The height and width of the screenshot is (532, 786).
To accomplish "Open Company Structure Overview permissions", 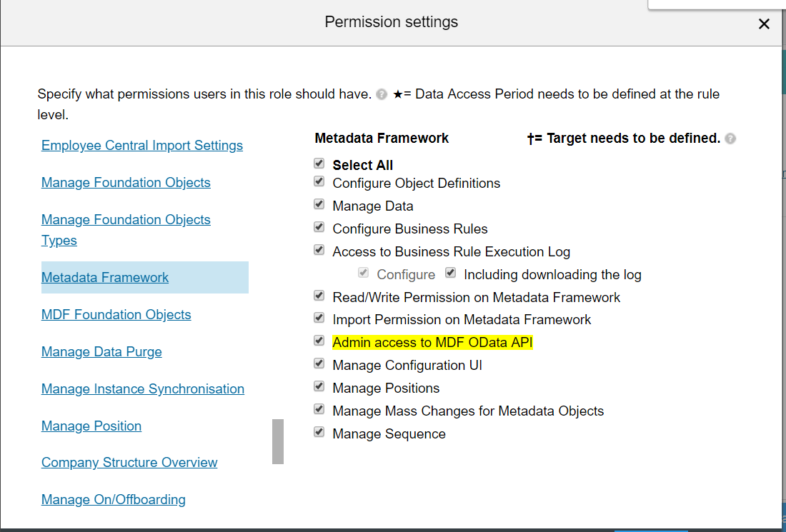I will point(129,462).
